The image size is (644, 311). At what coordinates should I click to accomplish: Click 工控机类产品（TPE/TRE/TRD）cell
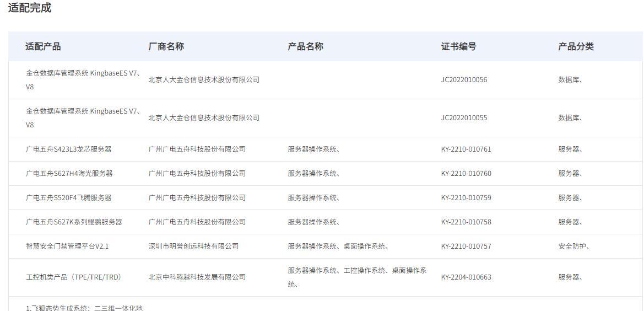pyautogui.click(x=74, y=277)
